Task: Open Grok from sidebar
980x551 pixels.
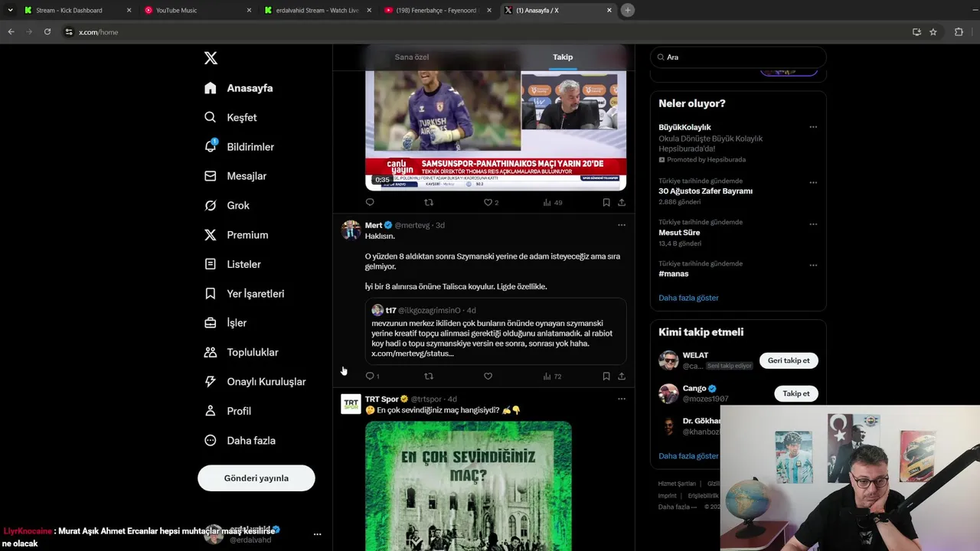Action: coord(227,205)
